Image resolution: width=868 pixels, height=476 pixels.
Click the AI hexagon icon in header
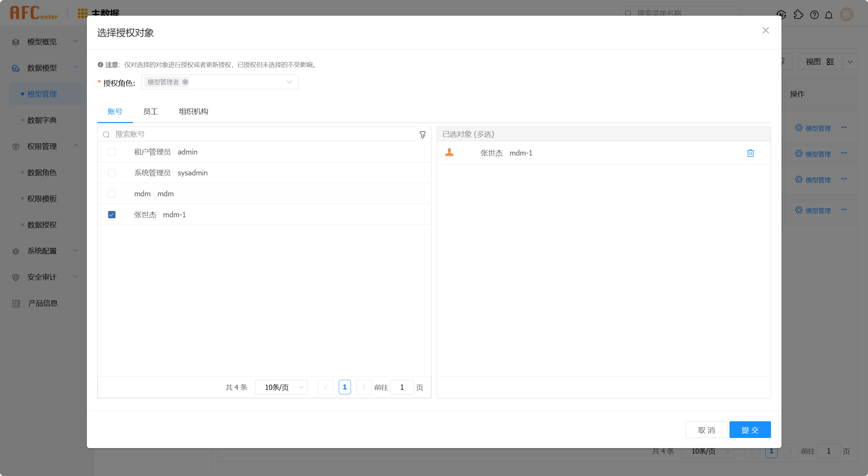(781, 15)
